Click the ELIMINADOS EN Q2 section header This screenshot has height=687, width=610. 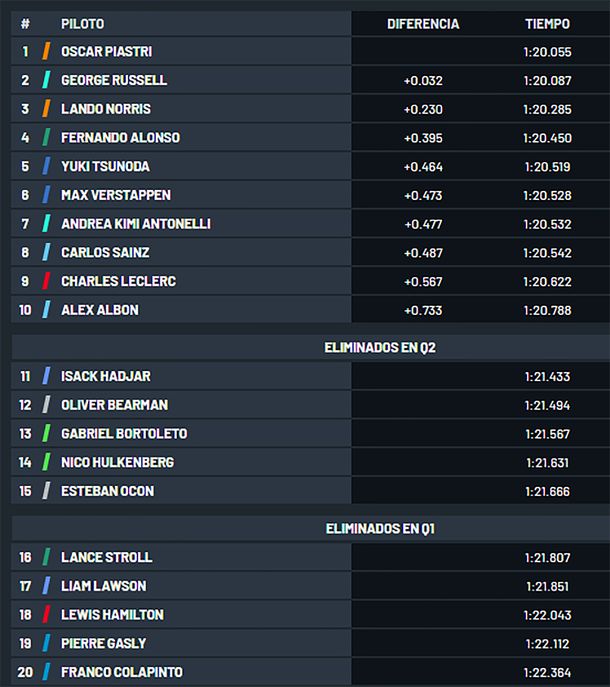tap(380, 348)
